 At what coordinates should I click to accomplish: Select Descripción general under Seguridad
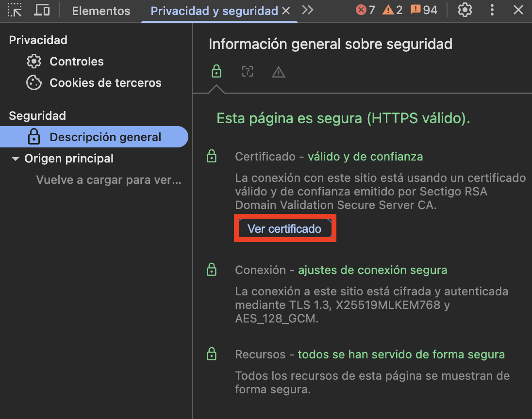[105, 136]
